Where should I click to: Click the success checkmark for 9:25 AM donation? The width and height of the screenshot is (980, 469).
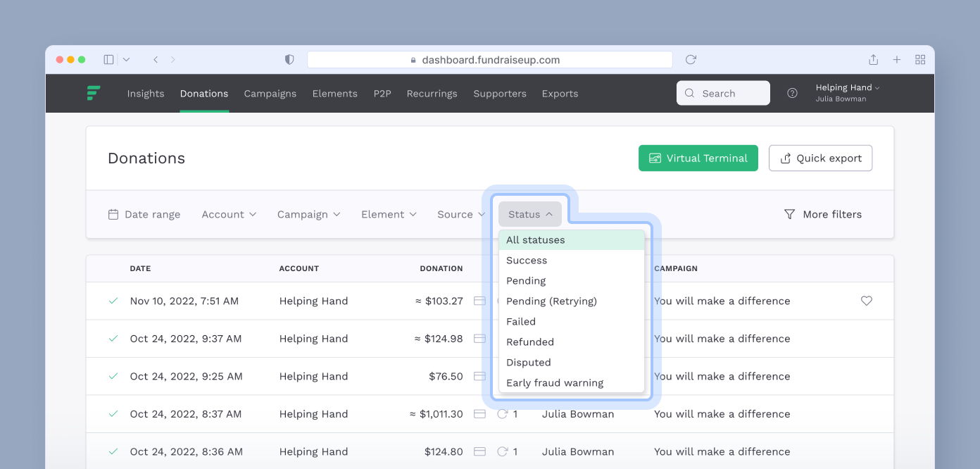tap(113, 376)
